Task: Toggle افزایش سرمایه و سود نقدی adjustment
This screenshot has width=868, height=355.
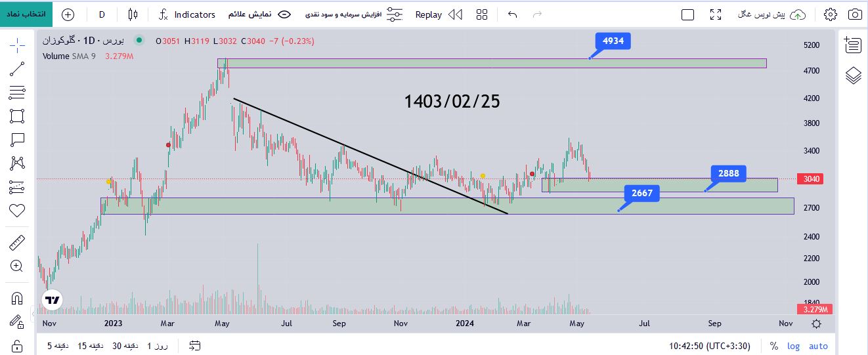Action: [x=355, y=14]
